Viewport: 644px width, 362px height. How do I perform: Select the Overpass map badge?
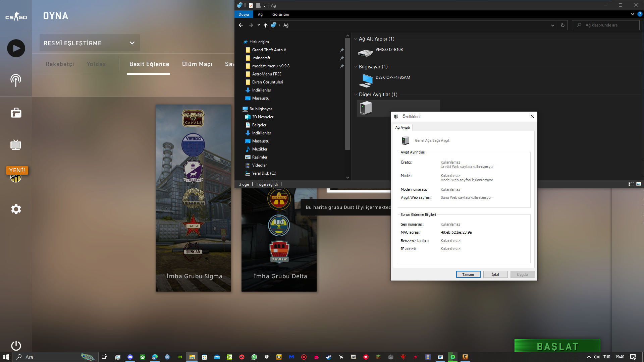tap(279, 198)
